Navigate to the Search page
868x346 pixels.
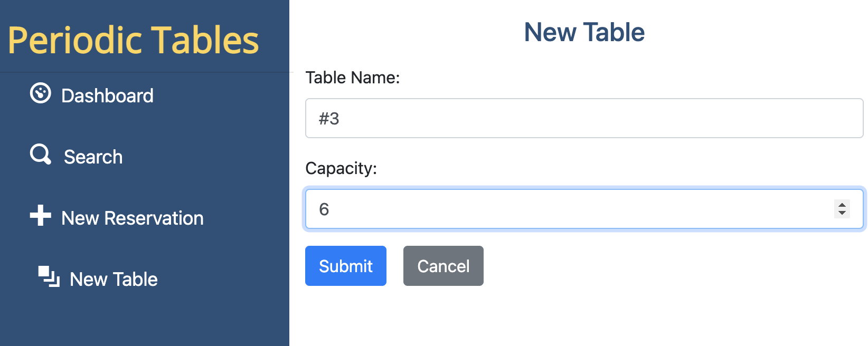[x=93, y=157]
